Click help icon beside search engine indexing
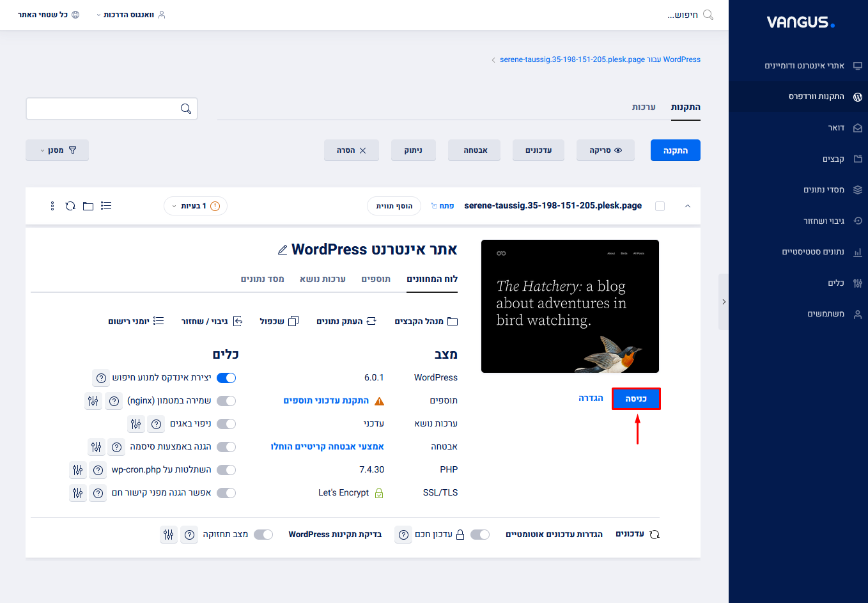 [x=101, y=378]
